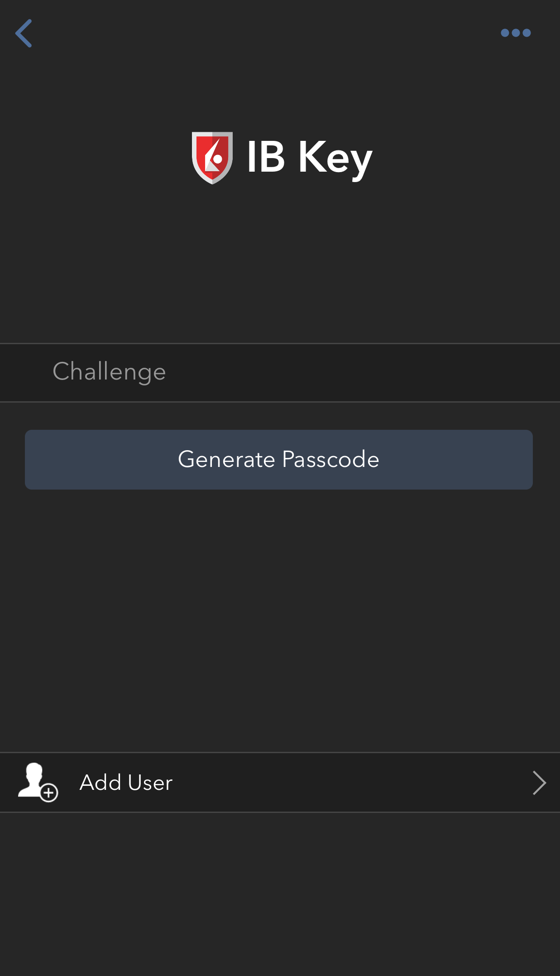Tap the "Key" word in the header
This screenshot has width=560, height=976.
point(335,159)
